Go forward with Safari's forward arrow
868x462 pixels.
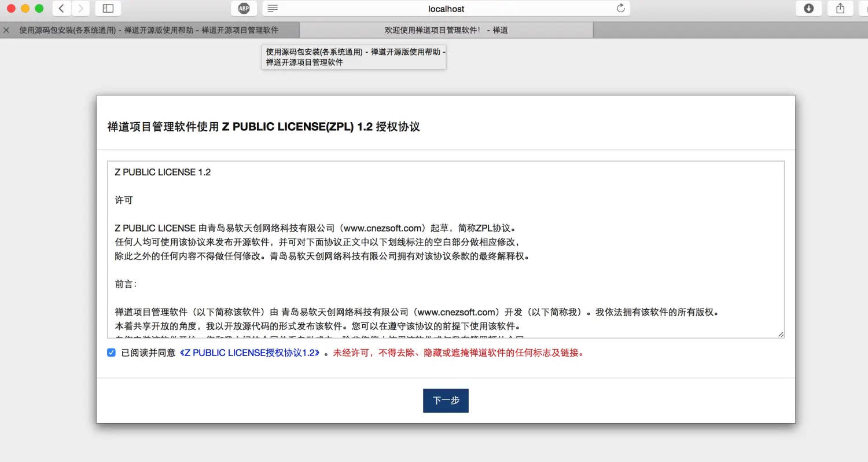coord(80,9)
